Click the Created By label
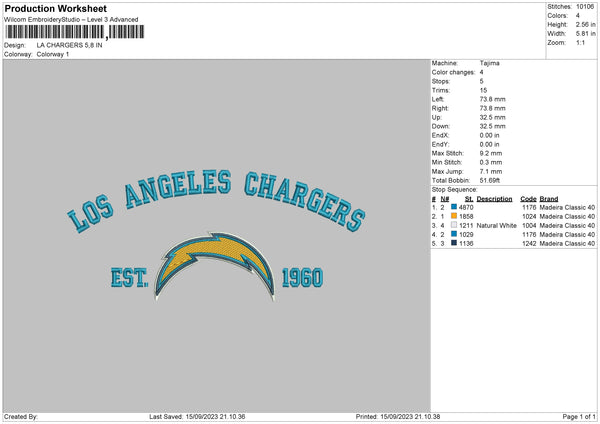The image size is (600, 424). 21,416
